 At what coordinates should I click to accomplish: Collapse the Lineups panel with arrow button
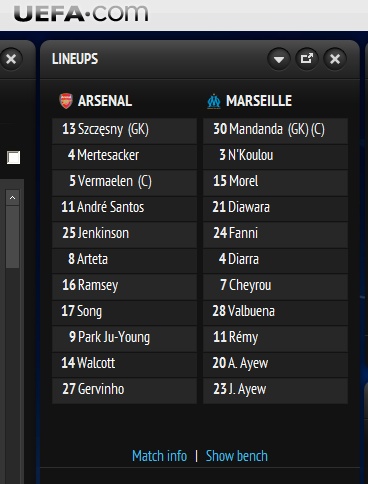279,59
